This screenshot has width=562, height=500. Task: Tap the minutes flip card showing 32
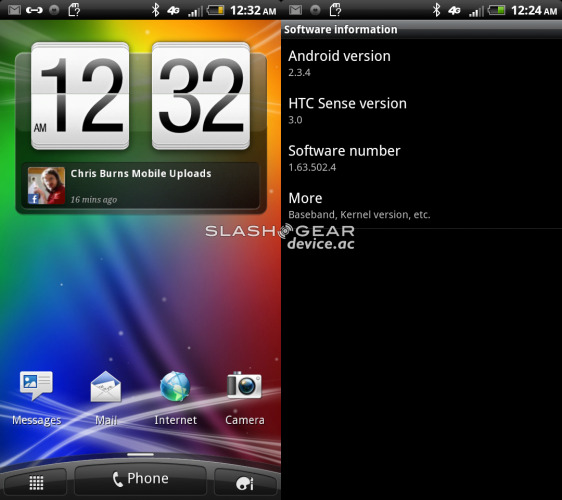201,96
